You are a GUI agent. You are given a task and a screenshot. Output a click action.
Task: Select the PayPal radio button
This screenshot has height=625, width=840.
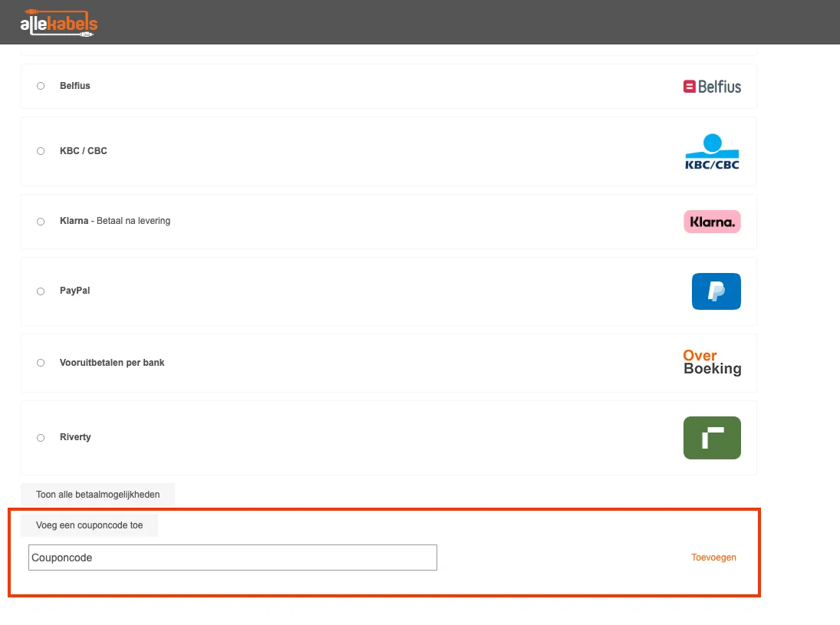pos(41,291)
